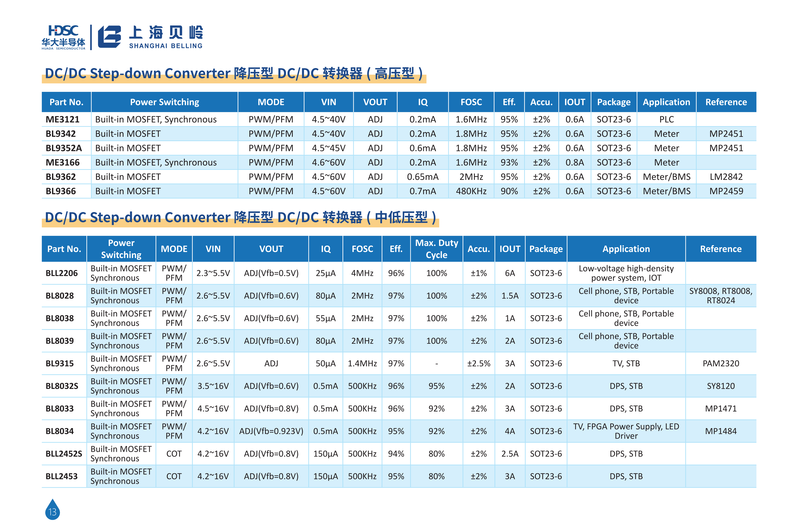The width and height of the screenshot is (798, 532).
Task: Click part number BLL2453
Action: pyautogui.click(x=62, y=476)
